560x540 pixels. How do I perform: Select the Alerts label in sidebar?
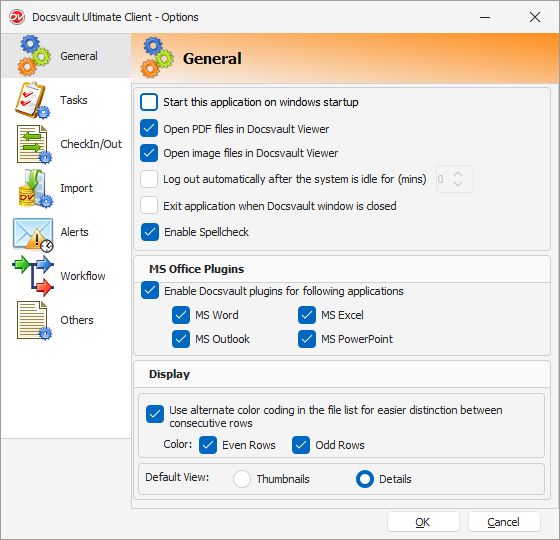click(74, 232)
